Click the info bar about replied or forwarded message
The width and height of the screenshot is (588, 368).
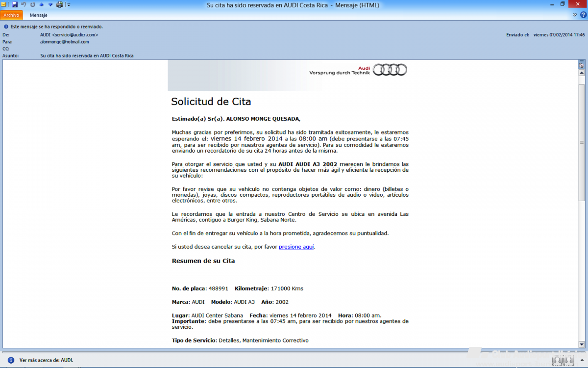click(54, 26)
